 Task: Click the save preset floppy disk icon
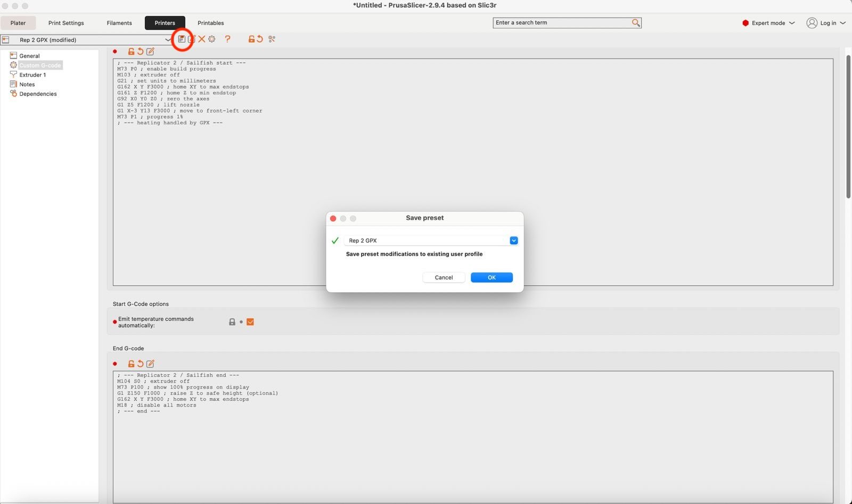[x=182, y=39]
